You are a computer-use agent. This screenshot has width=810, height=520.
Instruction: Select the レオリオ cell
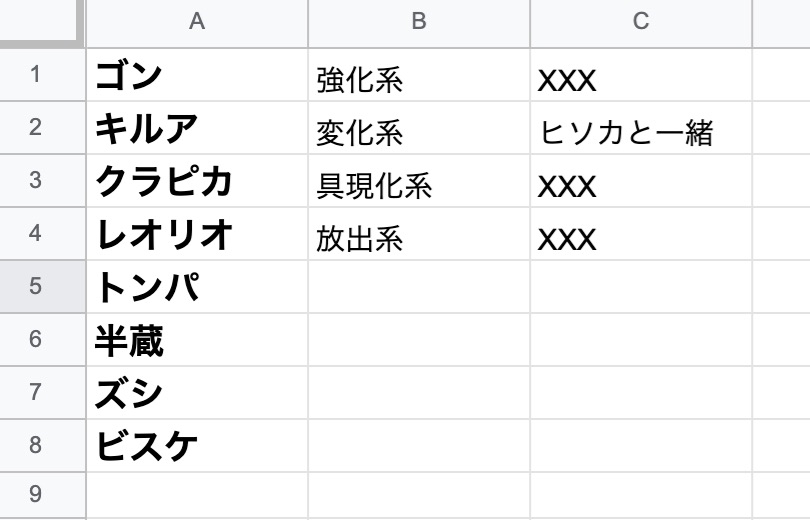point(197,234)
